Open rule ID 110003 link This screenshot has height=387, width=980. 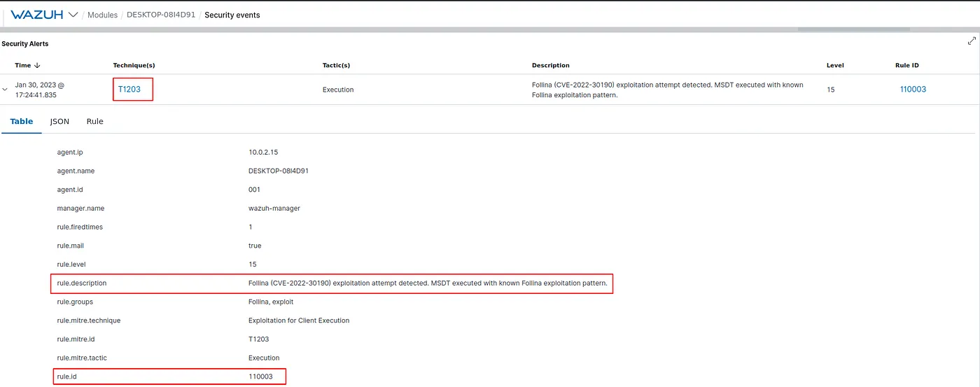click(913, 90)
